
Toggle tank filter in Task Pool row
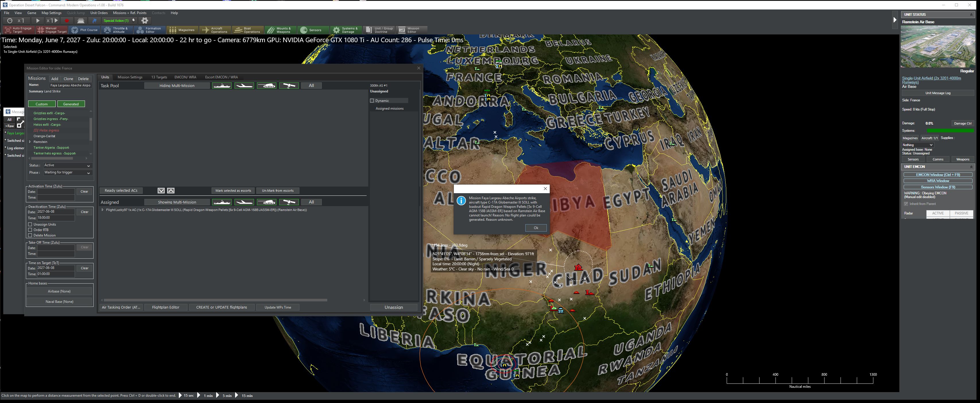point(267,86)
